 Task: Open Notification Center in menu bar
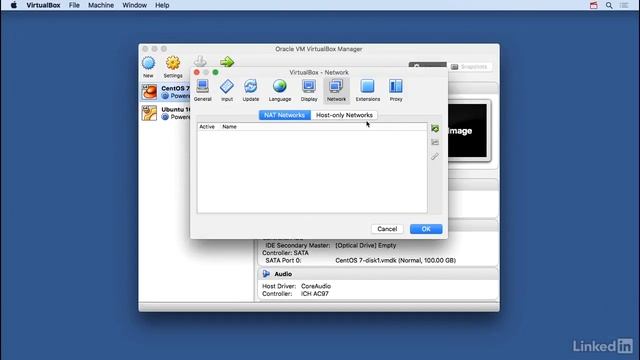624,5
